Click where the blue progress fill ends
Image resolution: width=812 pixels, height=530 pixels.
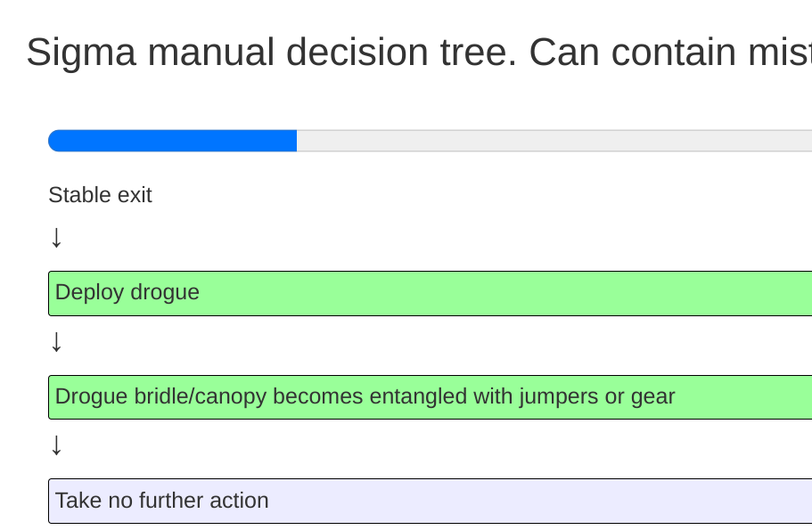296,141
